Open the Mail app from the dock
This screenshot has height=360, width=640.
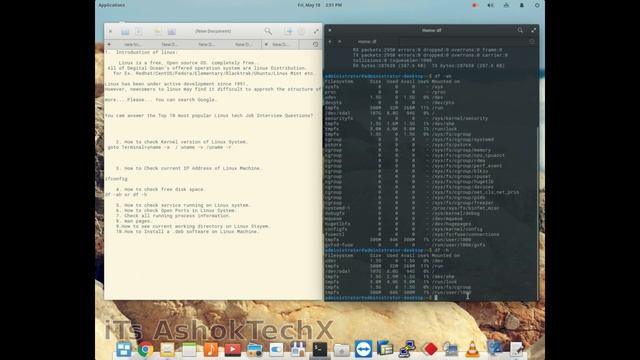[x=167, y=350]
